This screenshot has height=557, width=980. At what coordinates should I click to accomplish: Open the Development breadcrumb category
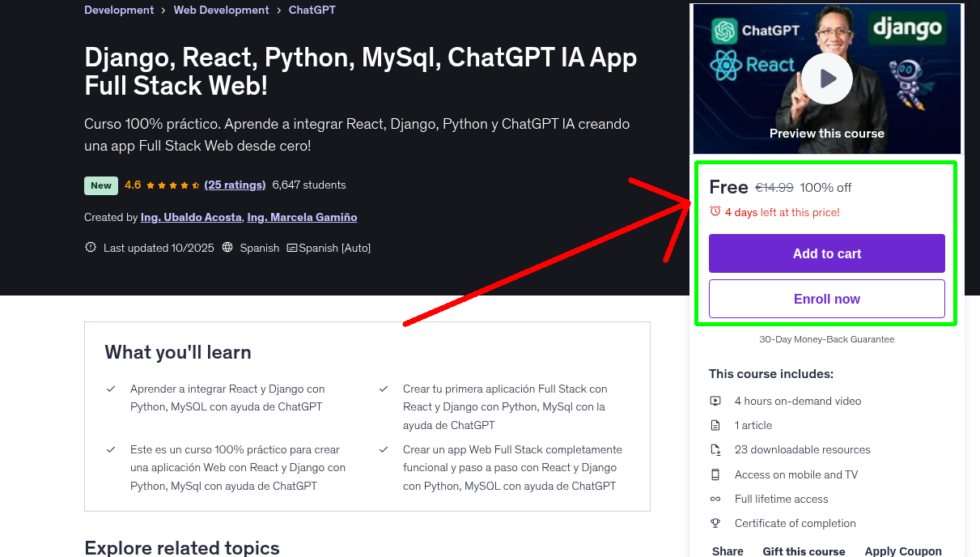point(119,10)
